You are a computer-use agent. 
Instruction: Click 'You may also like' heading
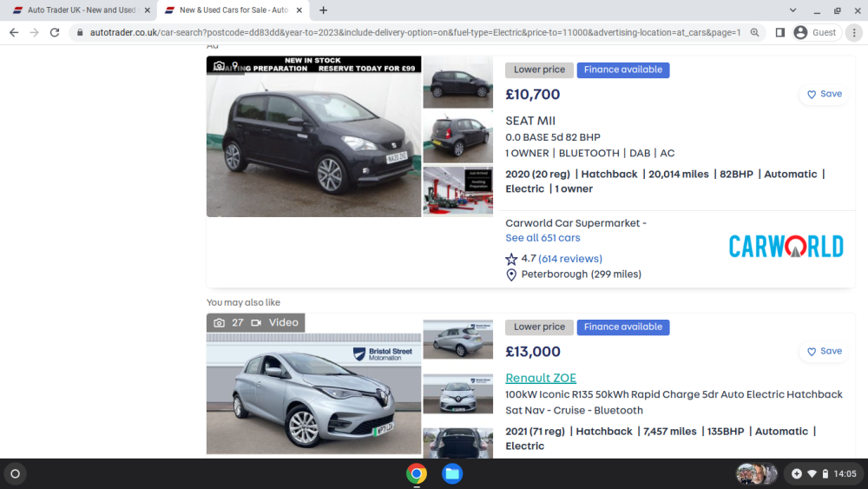(x=243, y=302)
